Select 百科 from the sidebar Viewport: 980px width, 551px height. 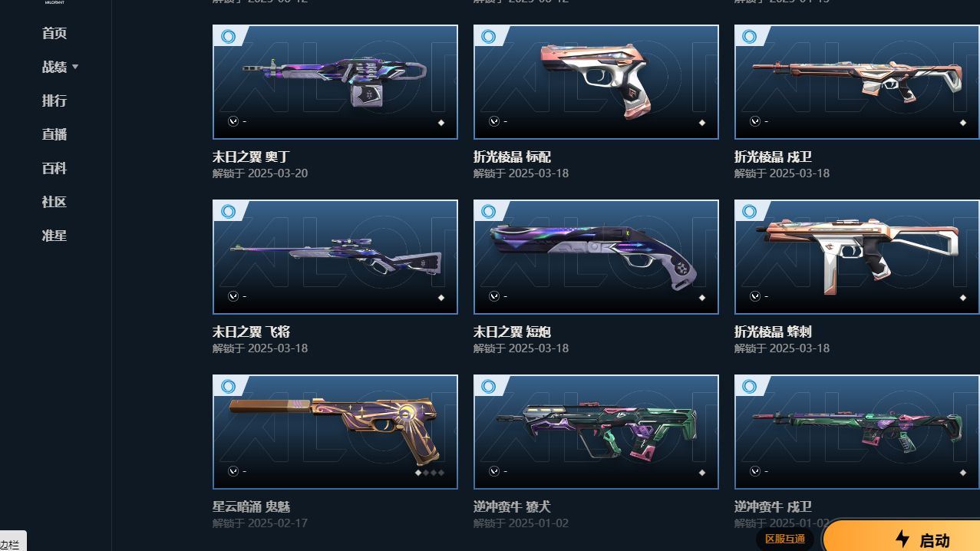tap(54, 168)
